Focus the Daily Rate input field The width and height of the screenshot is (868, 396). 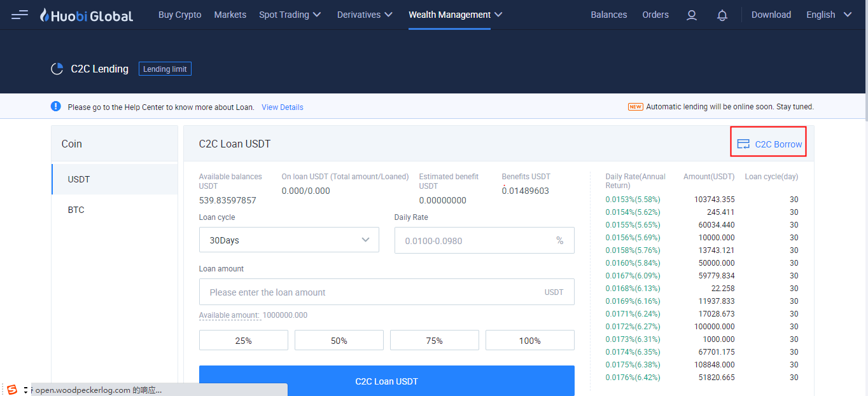(x=484, y=240)
